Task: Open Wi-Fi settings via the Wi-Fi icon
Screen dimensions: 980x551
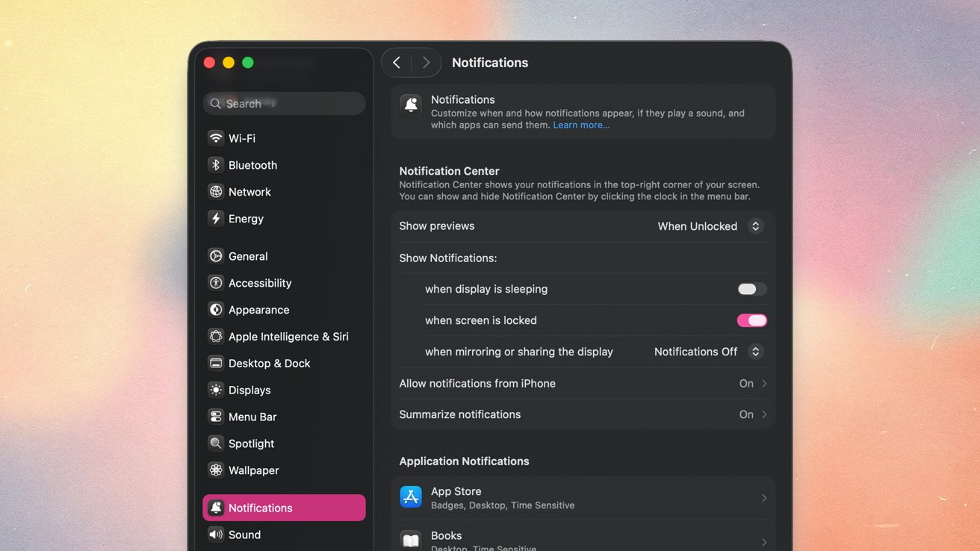Action: [x=215, y=138]
